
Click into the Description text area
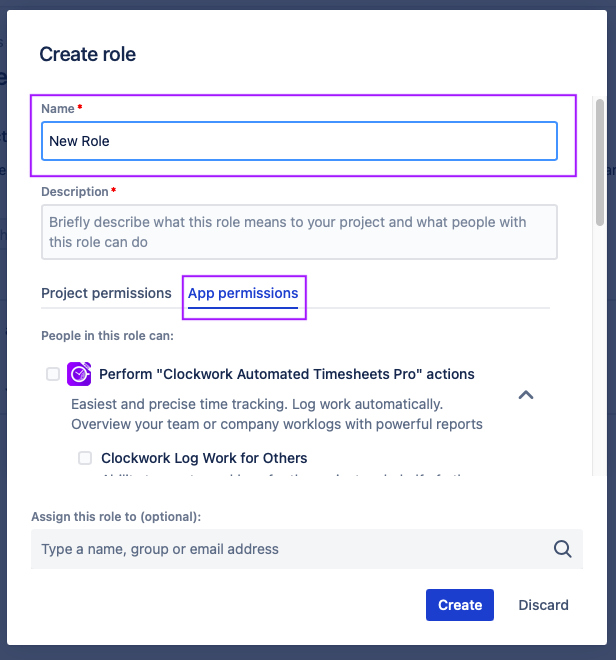[298, 232]
